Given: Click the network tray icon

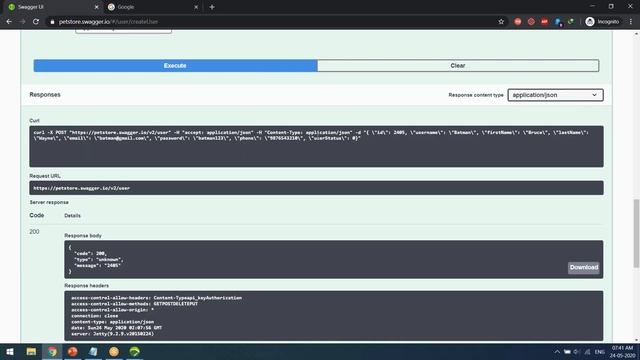Looking at the screenshot, I should coord(587,352).
